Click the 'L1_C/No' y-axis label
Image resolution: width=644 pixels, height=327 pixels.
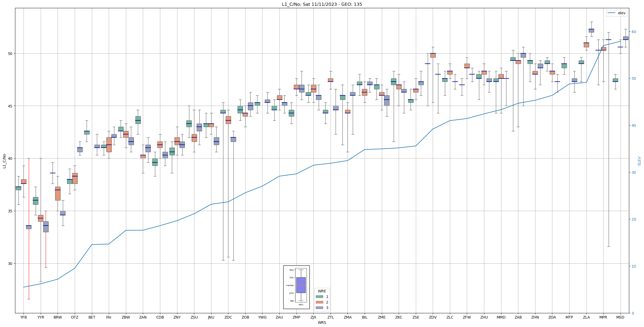(4, 161)
